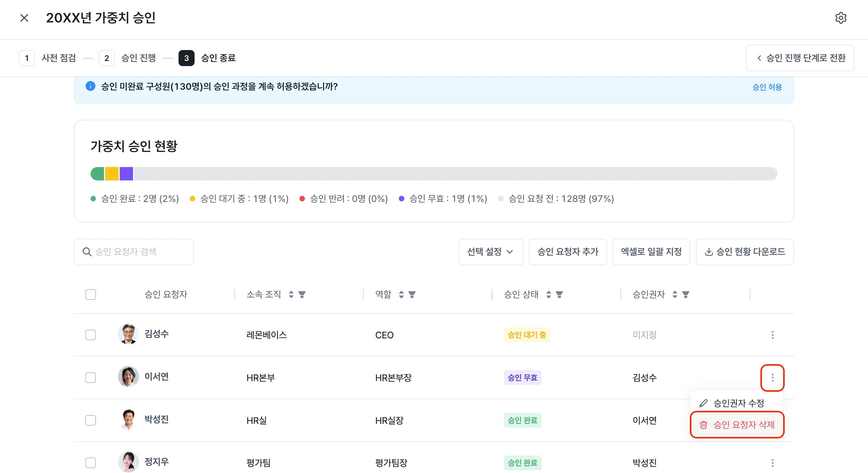
Task: Sort by 소속 조직 column
Action: coord(291,294)
